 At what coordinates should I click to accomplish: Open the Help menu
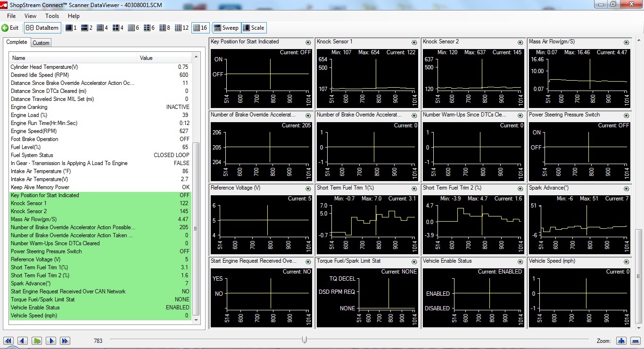(74, 16)
